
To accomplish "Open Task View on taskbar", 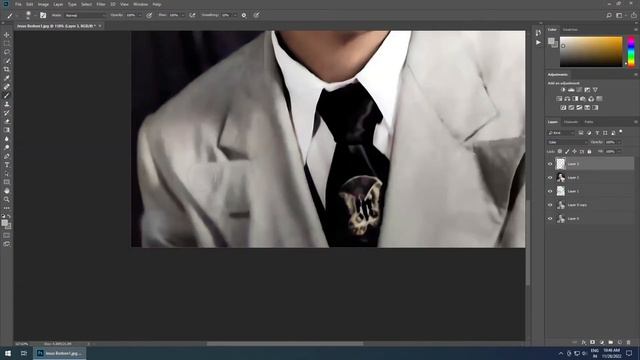I will 24,353.
